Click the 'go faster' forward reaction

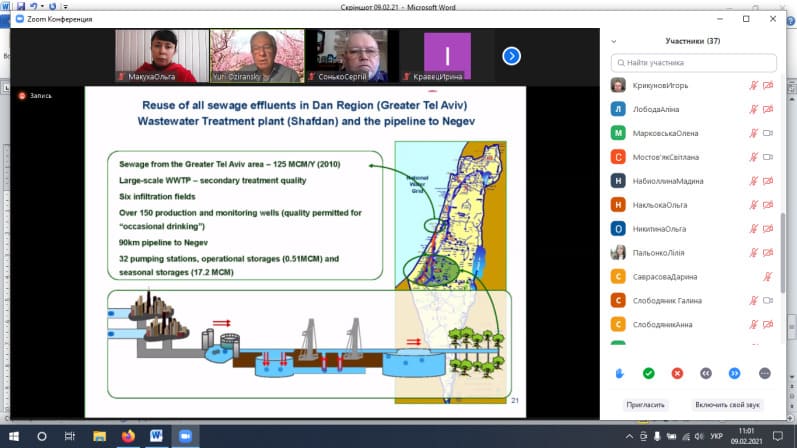735,373
